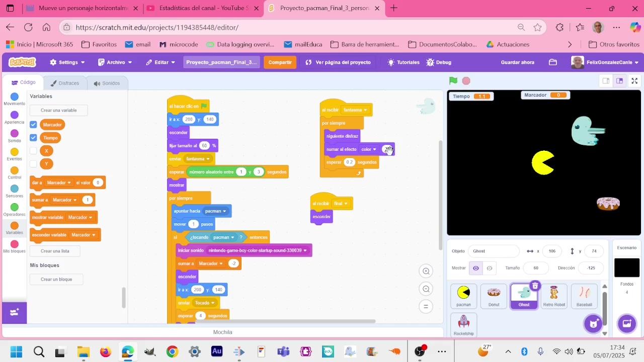Open the Add Extension button
Image resolution: width=644 pixels, height=362 pixels.
click(x=14, y=312)
